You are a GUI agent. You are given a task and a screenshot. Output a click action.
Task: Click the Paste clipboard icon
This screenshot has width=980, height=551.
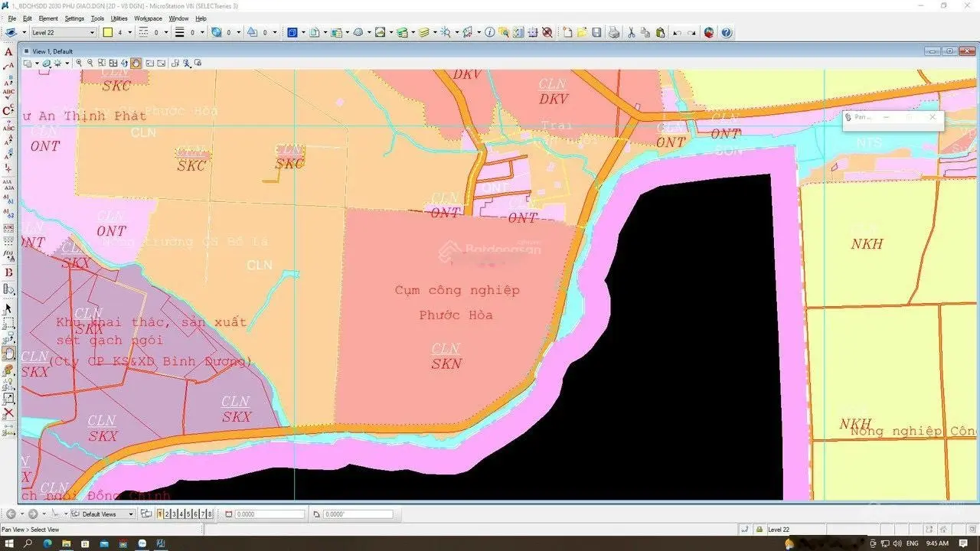661,33
